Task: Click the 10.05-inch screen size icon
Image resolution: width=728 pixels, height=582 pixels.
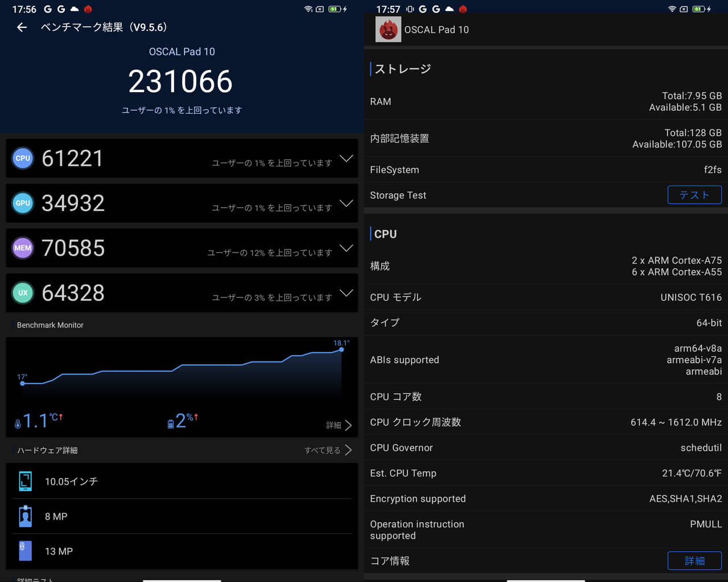Action: [x=25, y=481]
